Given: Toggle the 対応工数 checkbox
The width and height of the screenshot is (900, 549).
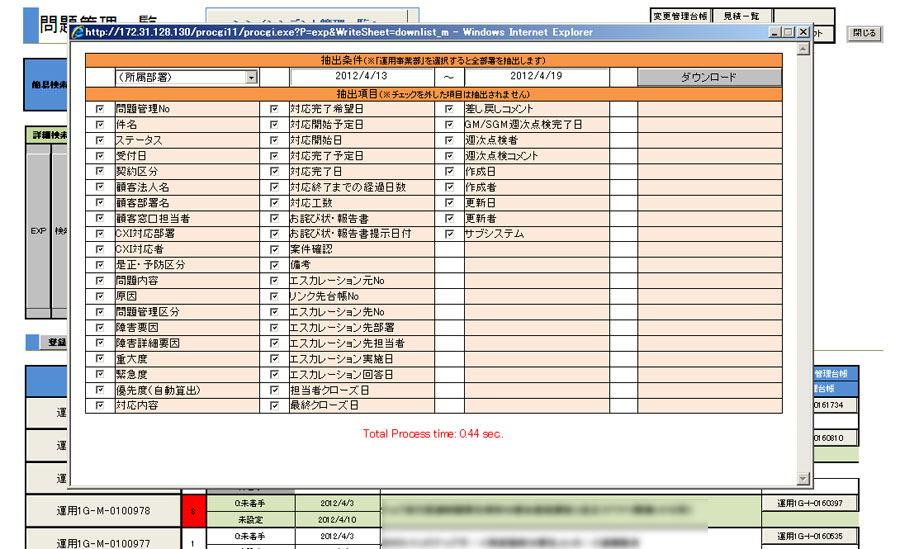Looking at the screenshot, I should tap(274, 202).
